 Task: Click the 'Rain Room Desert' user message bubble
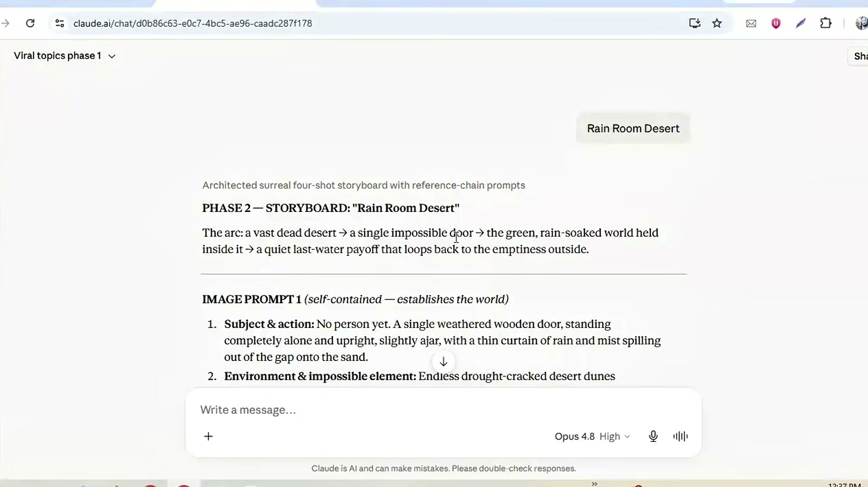tap(633, 128)
